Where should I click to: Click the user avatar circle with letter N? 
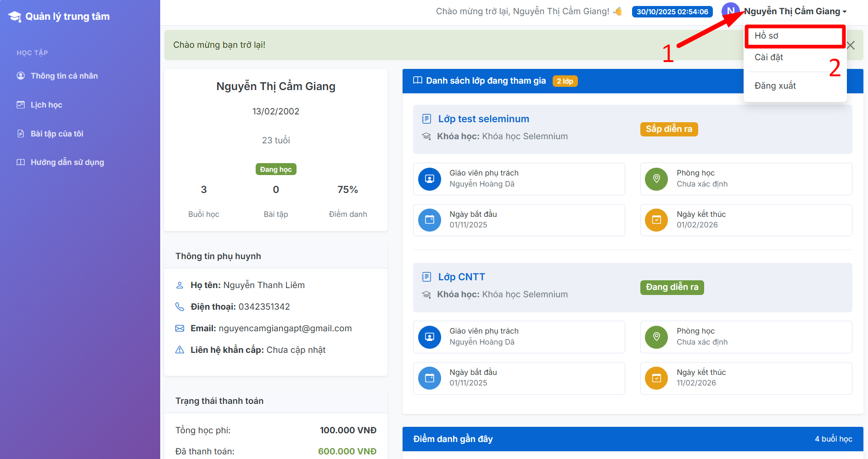[730, 11]
